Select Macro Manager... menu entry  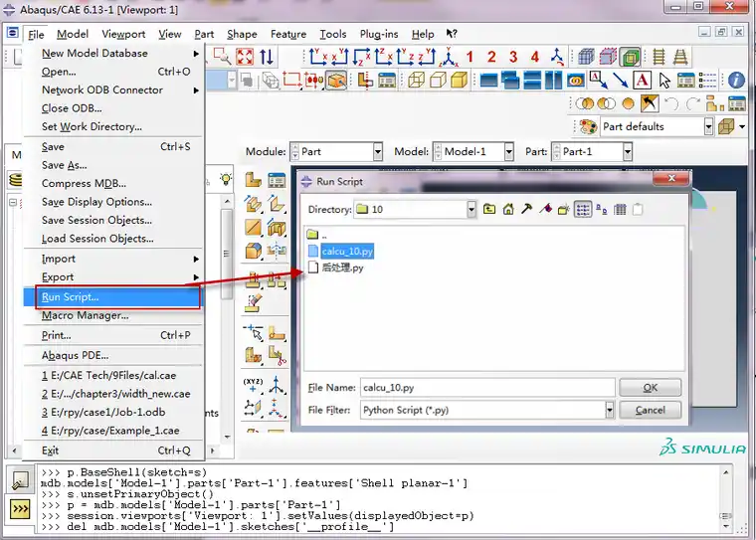pos(85,315)
